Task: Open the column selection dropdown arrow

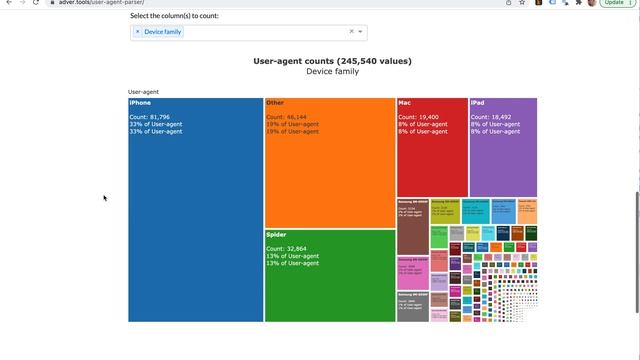Action: [360, 31]
